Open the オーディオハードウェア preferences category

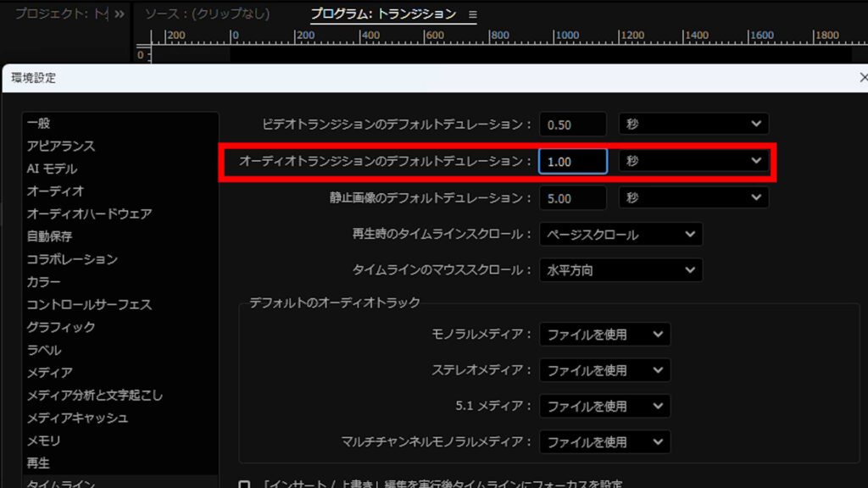tap(89, 213)
